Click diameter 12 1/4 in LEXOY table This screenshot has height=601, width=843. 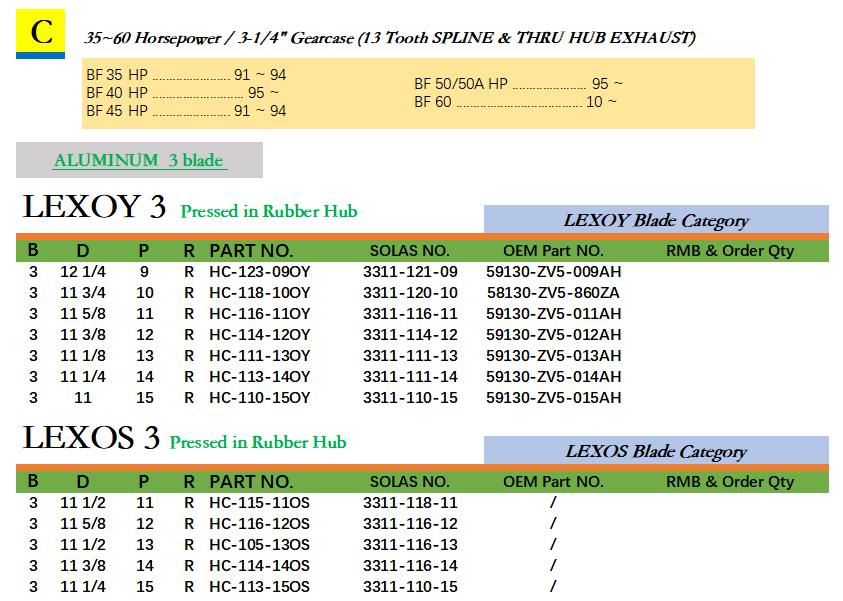83,271
